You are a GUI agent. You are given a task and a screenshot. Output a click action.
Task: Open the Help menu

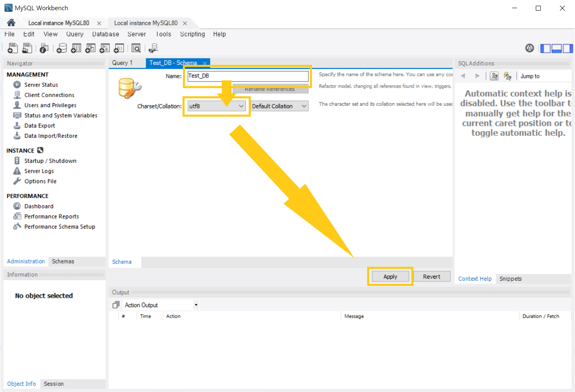[219, 34]
